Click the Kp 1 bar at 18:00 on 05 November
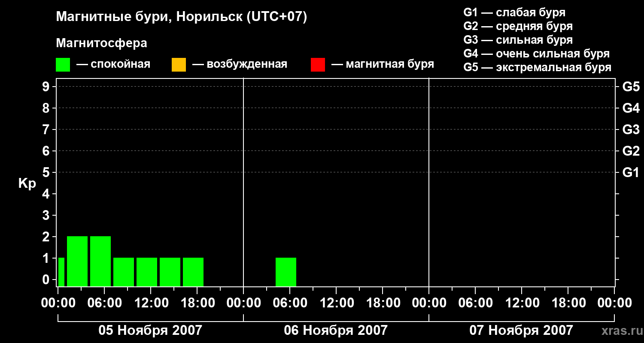The width and height of the screenshot is (644, 343). click(193, 272)
